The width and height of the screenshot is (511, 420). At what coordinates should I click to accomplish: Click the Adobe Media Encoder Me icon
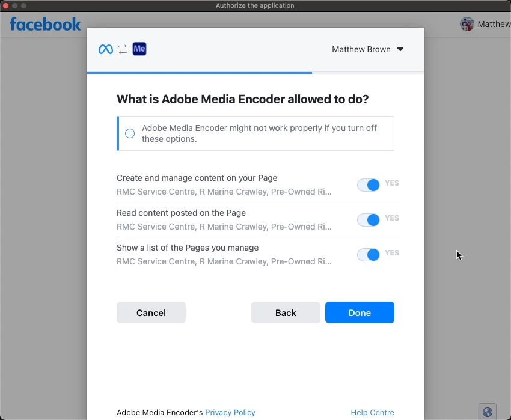pyautogui.click(x=139, y=49)
